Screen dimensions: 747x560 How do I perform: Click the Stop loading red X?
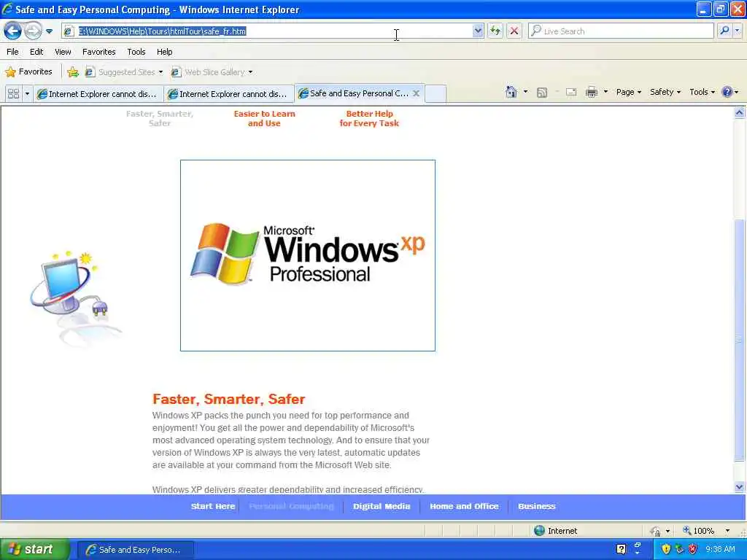tap(514, 31)
